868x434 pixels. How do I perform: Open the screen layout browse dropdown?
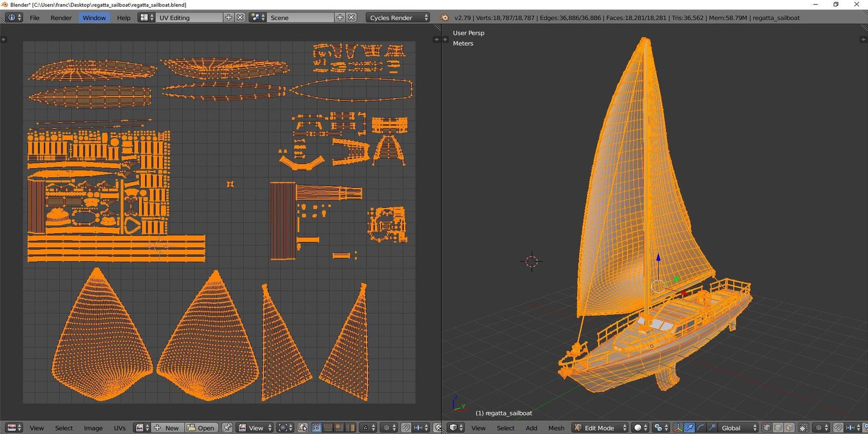146,18
